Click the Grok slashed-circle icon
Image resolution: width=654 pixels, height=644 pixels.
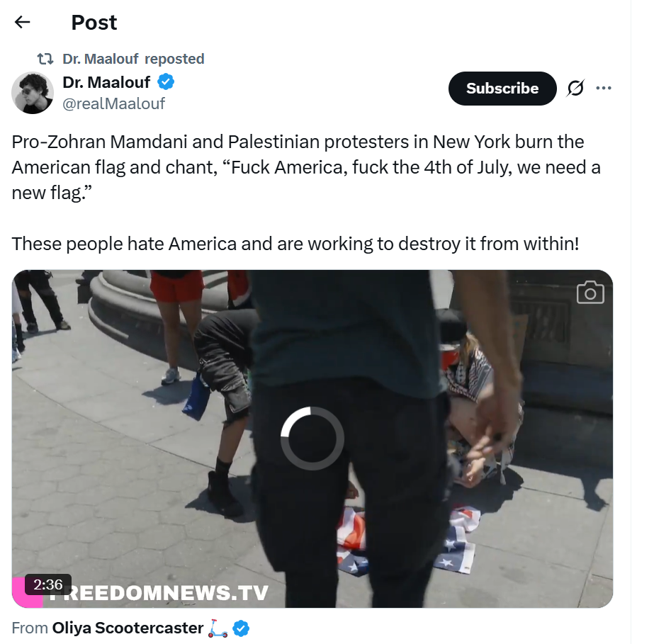575,88
